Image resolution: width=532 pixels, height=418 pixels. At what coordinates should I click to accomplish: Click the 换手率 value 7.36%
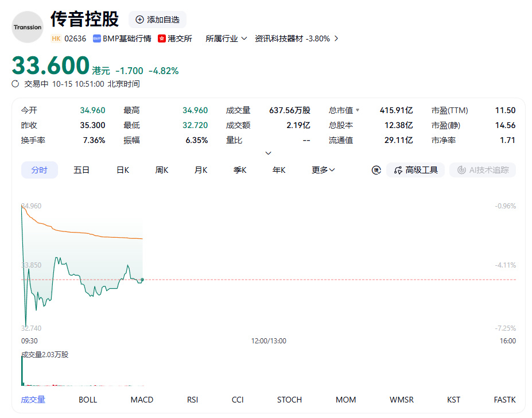tap(94, 140)
